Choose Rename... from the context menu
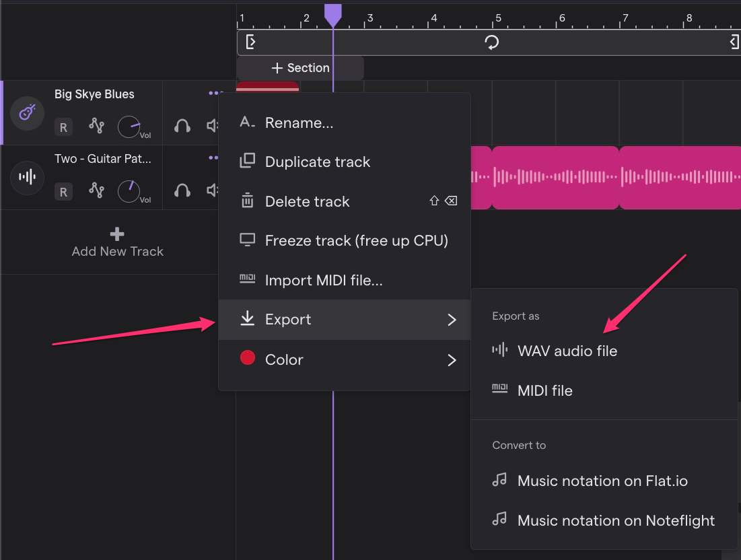 [x=344, y=123]
